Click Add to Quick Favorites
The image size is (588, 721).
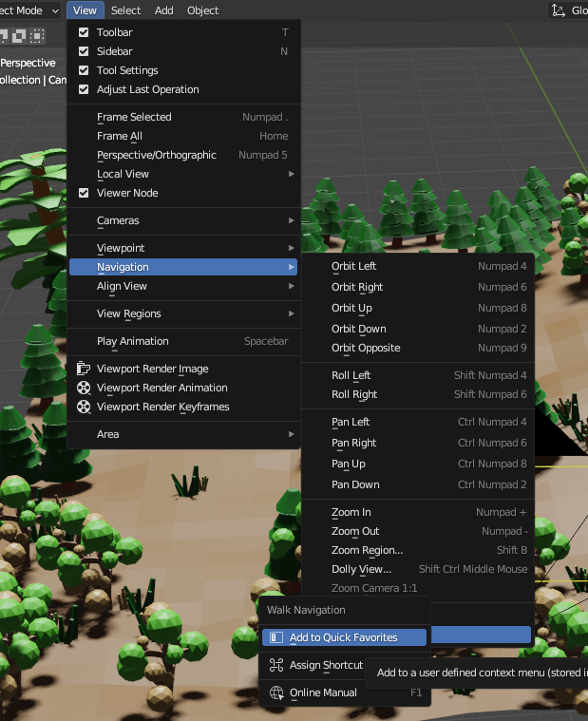pyautogui.click(x=344, y=637)
